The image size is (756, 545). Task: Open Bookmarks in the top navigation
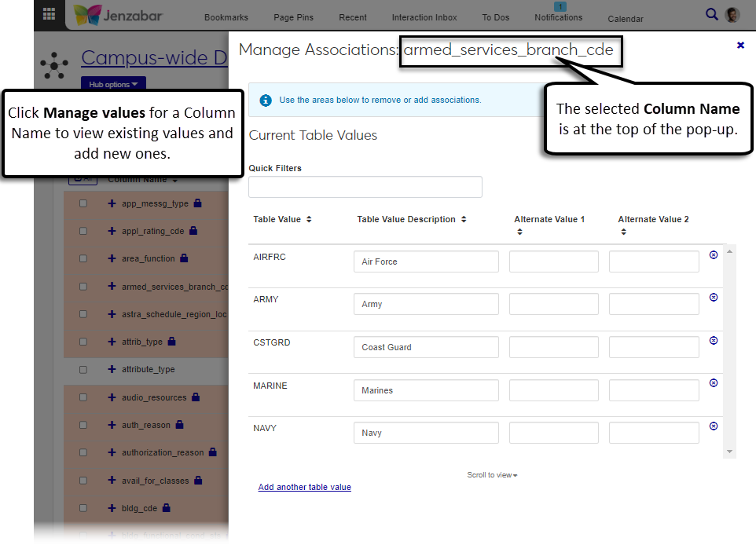click(x=226, y=17)
